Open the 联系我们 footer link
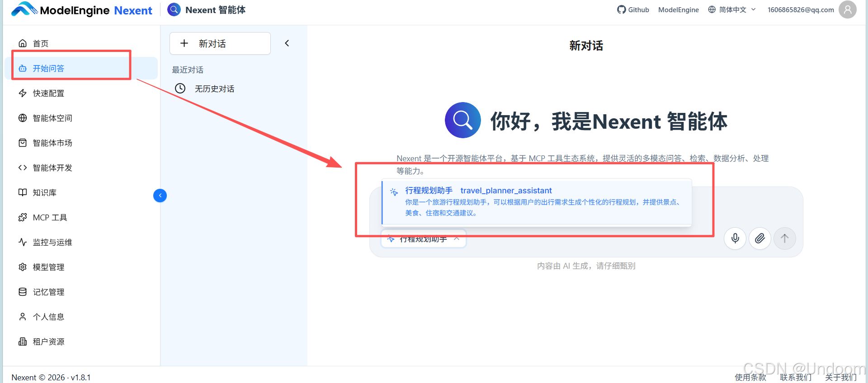 pos(796,377)
